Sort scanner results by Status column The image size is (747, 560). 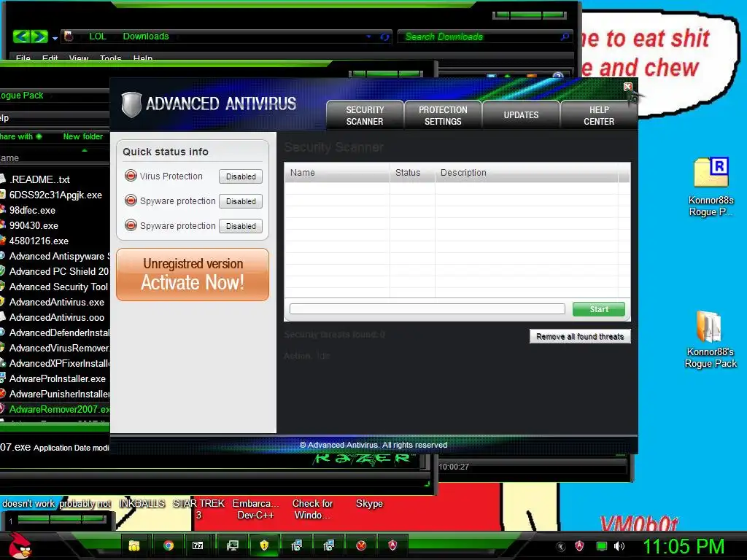pyautogui.click(x=412, y=172)
